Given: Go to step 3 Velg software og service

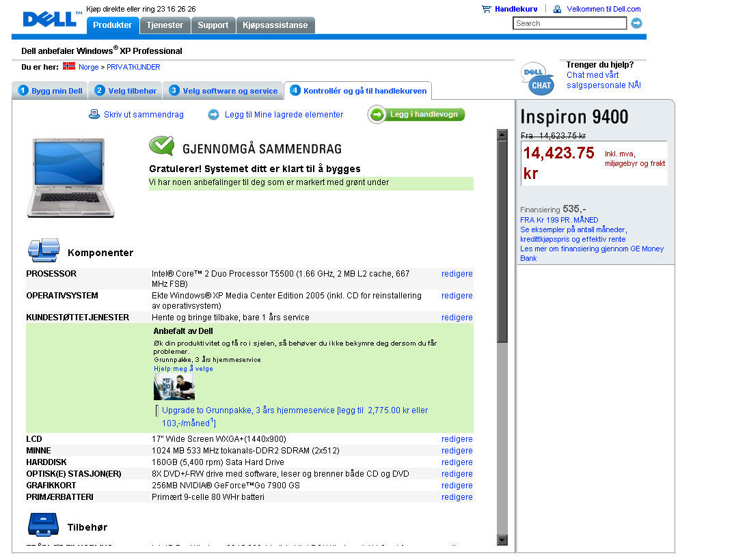Looking at the screenshot, I should coord(223,90).
